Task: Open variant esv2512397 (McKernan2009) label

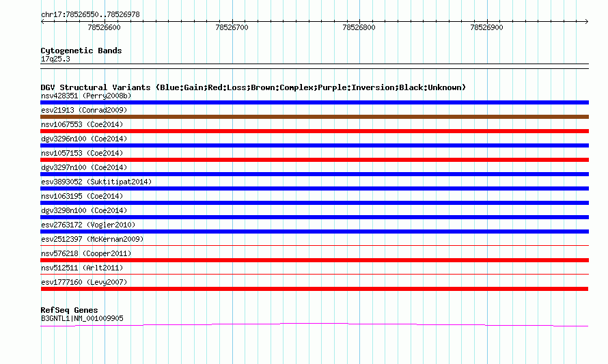Action: coord(92,239)
